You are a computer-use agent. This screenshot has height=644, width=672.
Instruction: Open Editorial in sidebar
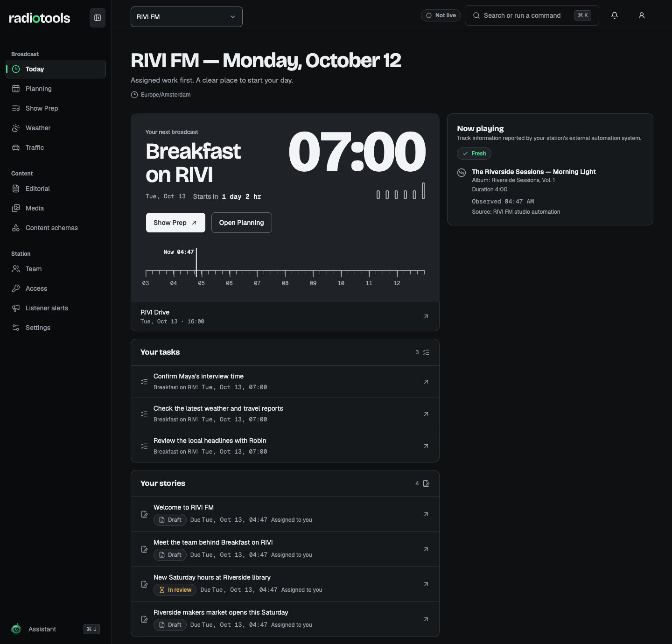pyautogui.click(x=56, y=189)
